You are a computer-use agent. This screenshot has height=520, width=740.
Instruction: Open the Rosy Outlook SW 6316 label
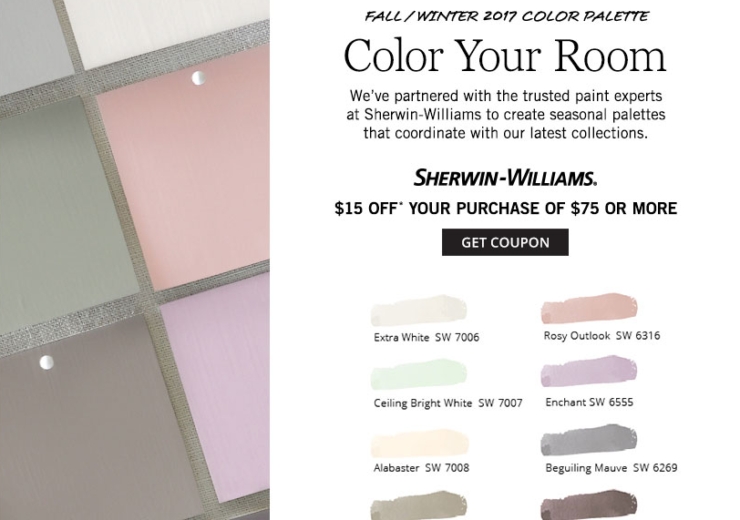(602, 335)
